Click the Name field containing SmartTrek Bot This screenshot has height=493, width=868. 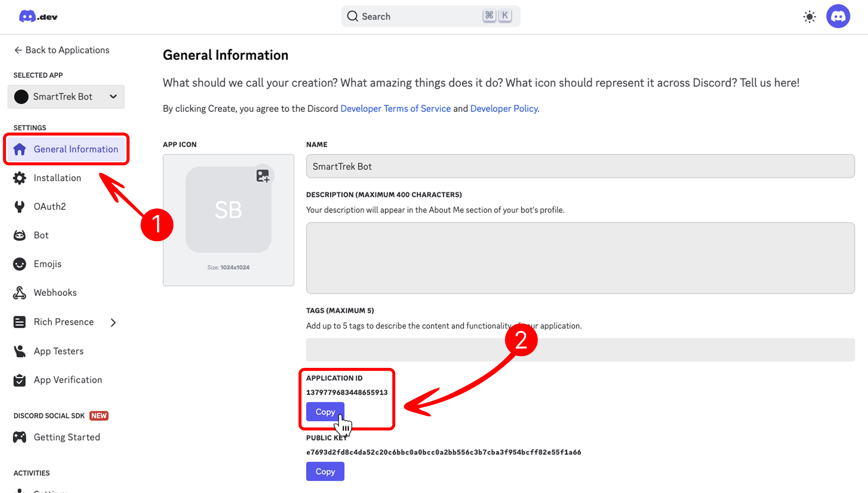pos(580,166)
